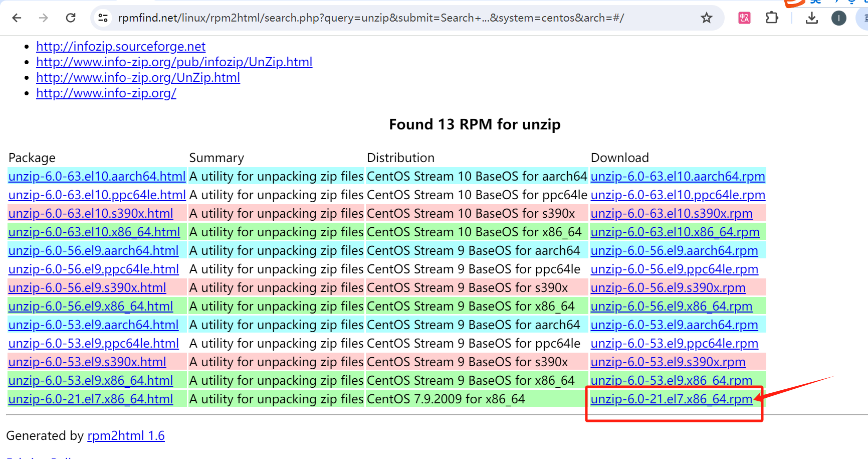
Task: Bookmark this page with the star icon
Action: (707, 18)
